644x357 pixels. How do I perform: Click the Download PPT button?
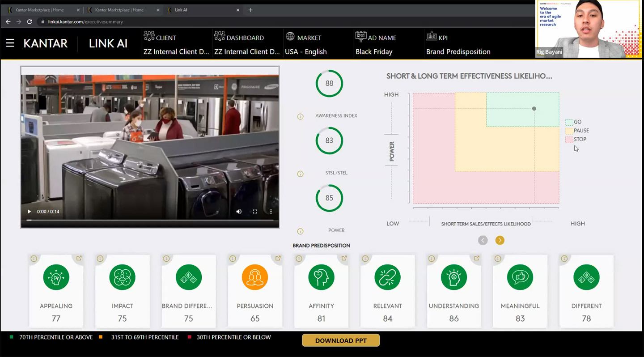click(341, 340)
